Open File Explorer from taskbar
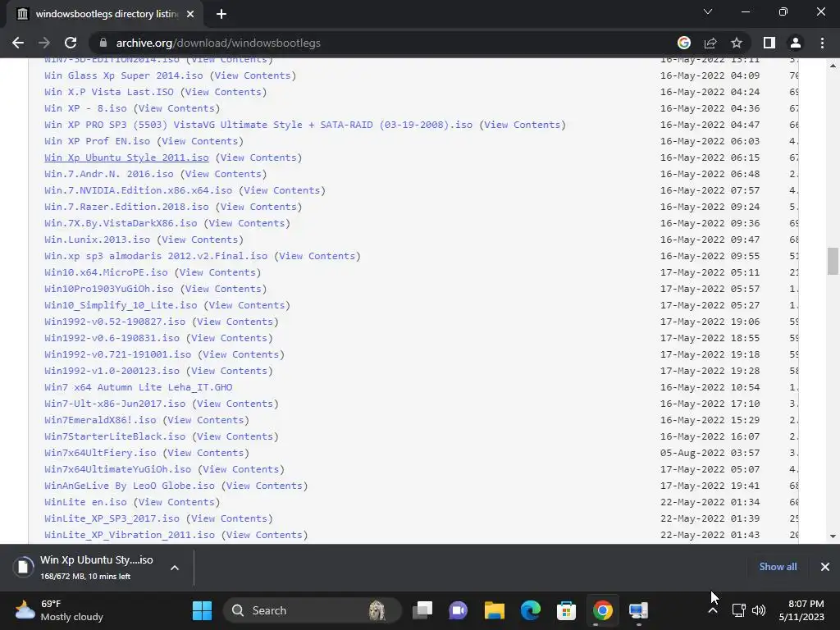 (x=494, y=610)
